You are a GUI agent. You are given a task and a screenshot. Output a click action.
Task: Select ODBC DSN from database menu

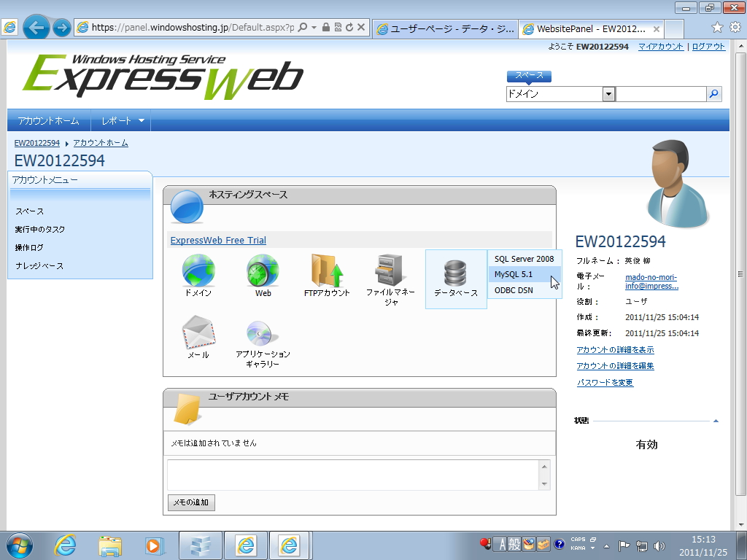click(524, 290)
